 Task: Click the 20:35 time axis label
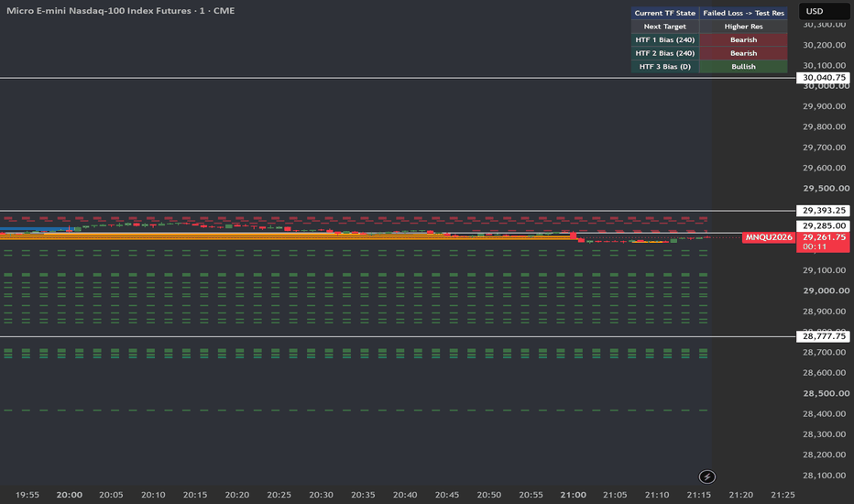[363, 495]
